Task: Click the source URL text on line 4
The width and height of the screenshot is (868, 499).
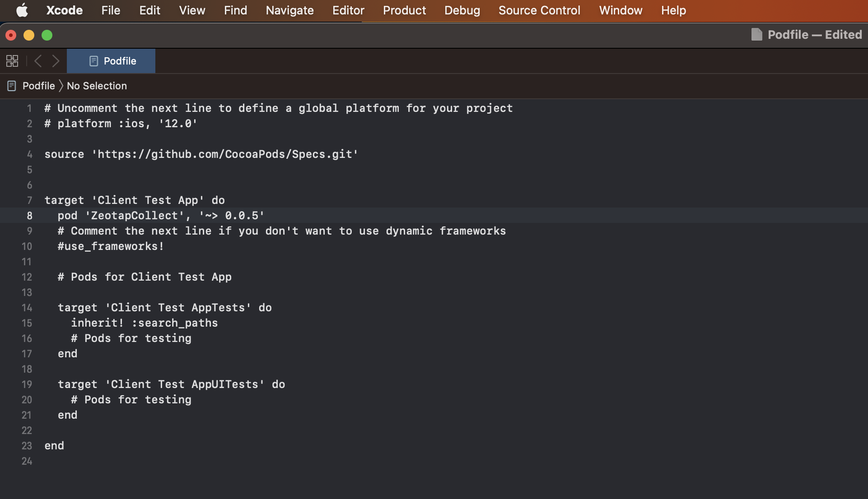Action: pyautogui.click(x=225, y=154)
